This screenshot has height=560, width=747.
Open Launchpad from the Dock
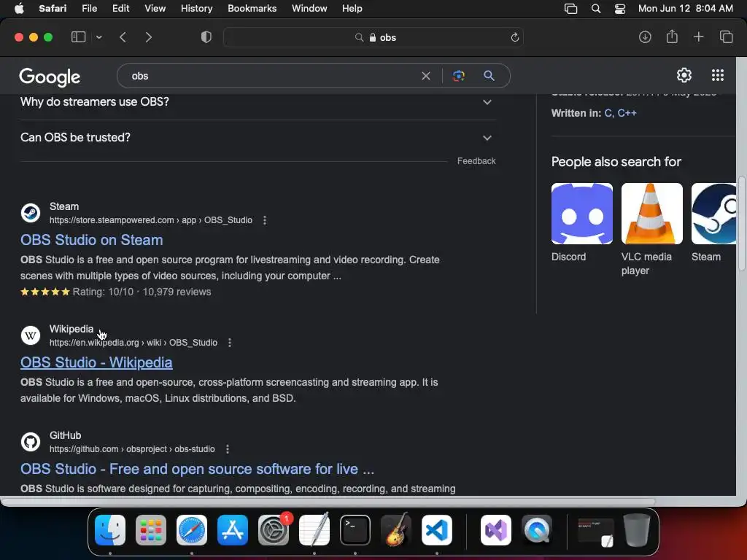pos(151,529)
